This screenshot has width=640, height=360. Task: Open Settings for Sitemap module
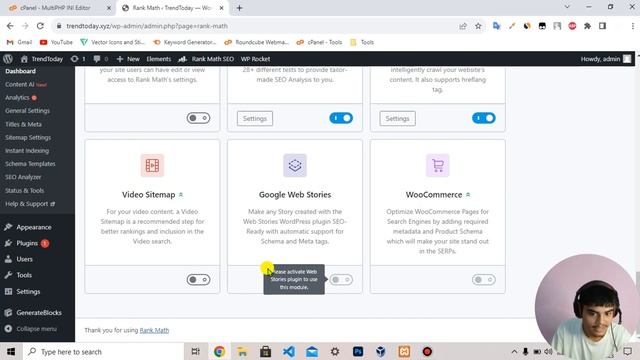pos(397,118)
